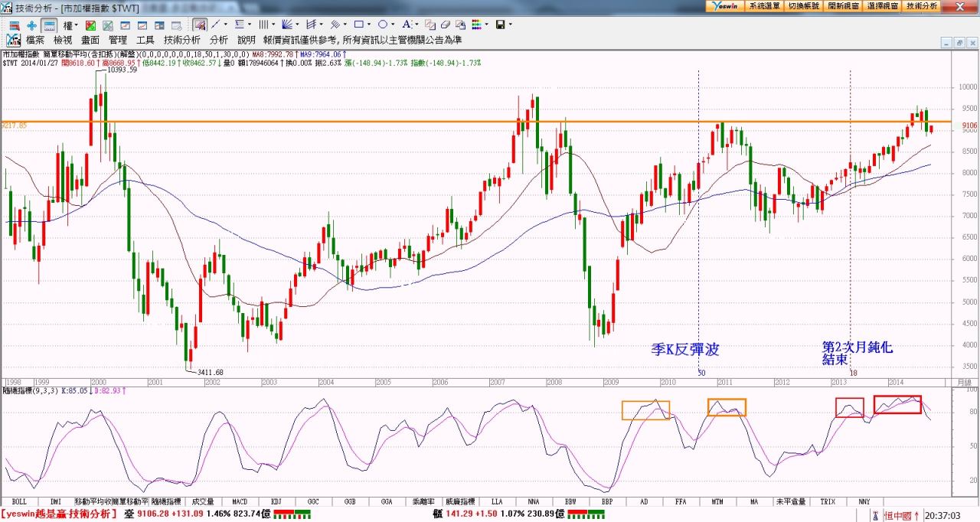Viewport: 980px width, 522px height.
Task: Click the save floppy disk icon
Action: pyautogui.click(x=500, y=24)
